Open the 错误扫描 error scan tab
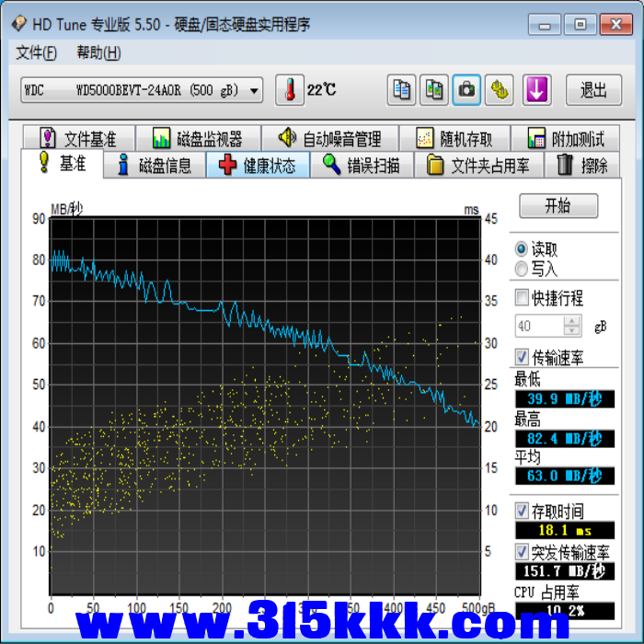The image size is (644, 644). coord(362,166)
